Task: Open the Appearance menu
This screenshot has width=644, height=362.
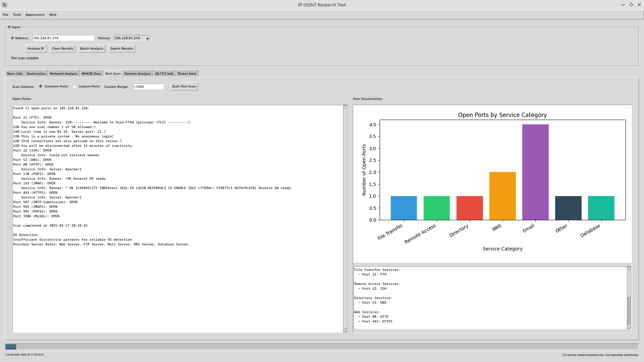Action: 35,15
